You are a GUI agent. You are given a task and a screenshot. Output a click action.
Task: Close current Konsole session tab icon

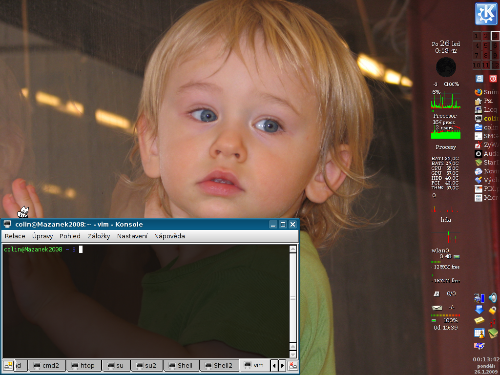point(293,366)
